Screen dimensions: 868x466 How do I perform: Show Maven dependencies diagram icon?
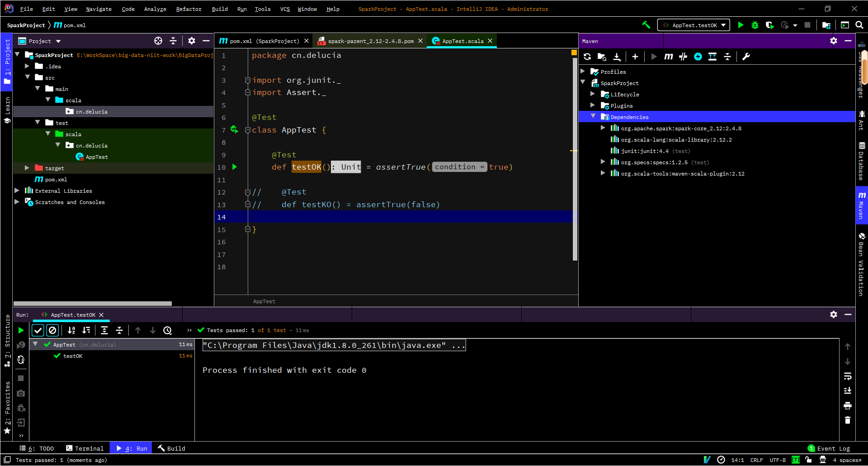[712, 57]
